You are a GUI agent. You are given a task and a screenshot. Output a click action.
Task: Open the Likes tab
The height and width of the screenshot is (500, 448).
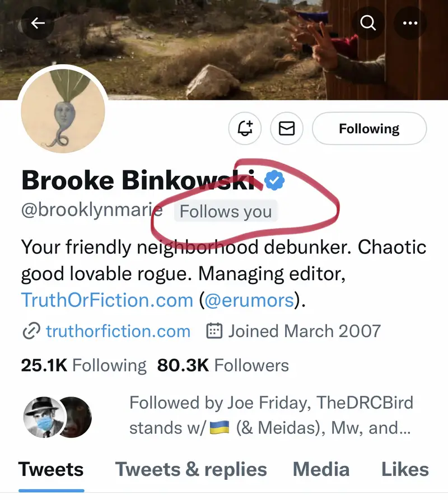tap(405, 469)
